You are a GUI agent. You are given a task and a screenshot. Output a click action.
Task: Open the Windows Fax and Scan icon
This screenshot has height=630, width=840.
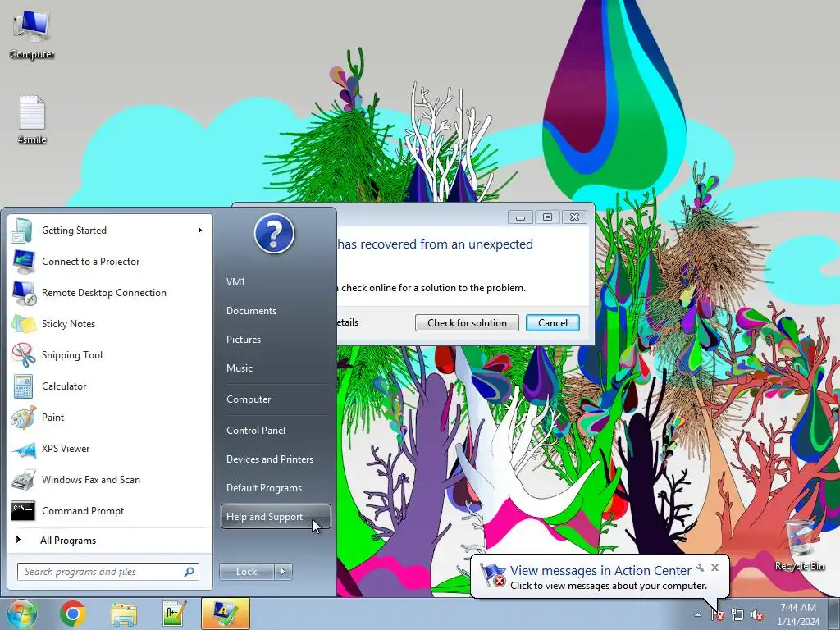(x=22, y=480)
